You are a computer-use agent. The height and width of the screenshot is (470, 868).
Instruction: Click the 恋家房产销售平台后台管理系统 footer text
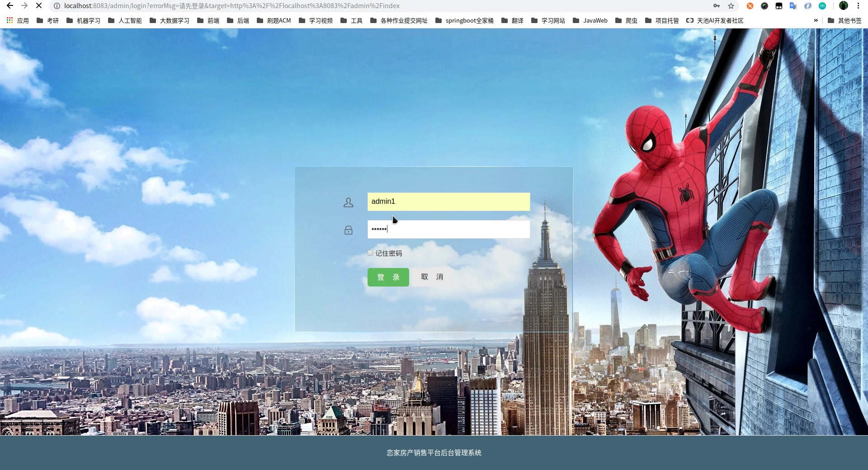[434, 452]
